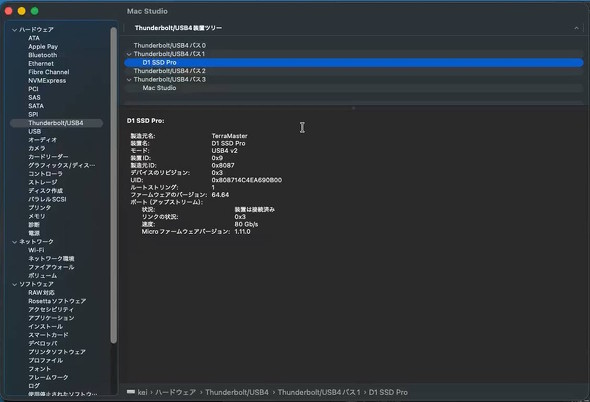Click Thunderbolt/USB4 in bottom path bar

pyautogui.click(x=237, y=392)
